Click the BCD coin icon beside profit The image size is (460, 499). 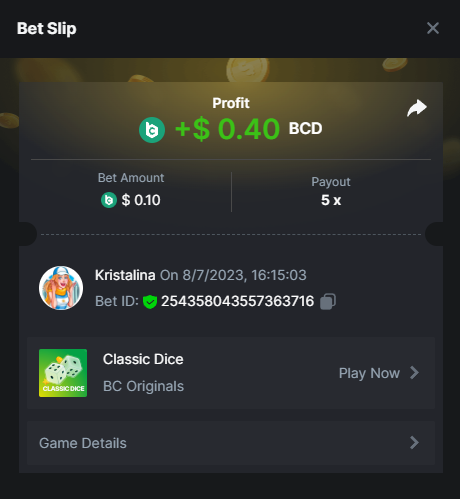click(152, 130)
